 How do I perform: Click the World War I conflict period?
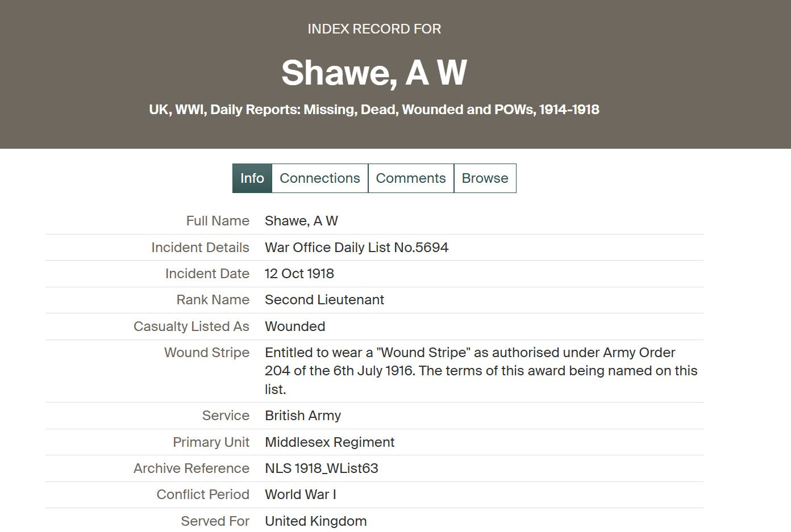tap(301, 495)
